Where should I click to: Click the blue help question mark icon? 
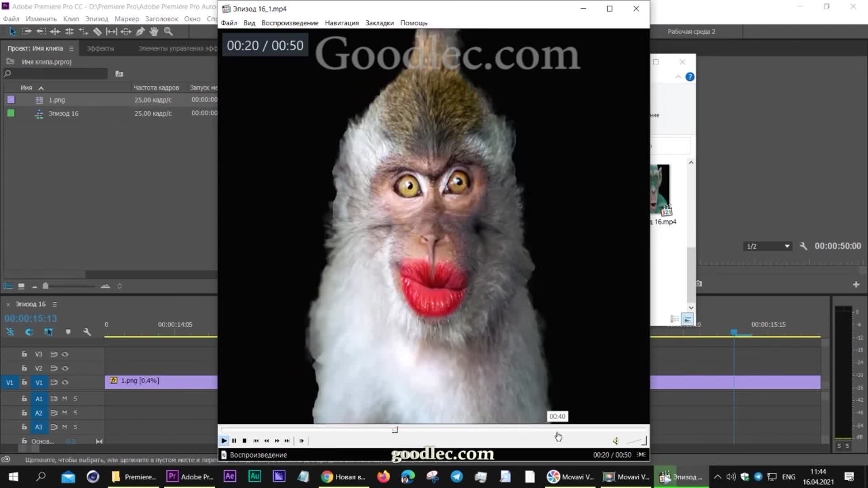[690, 77]
